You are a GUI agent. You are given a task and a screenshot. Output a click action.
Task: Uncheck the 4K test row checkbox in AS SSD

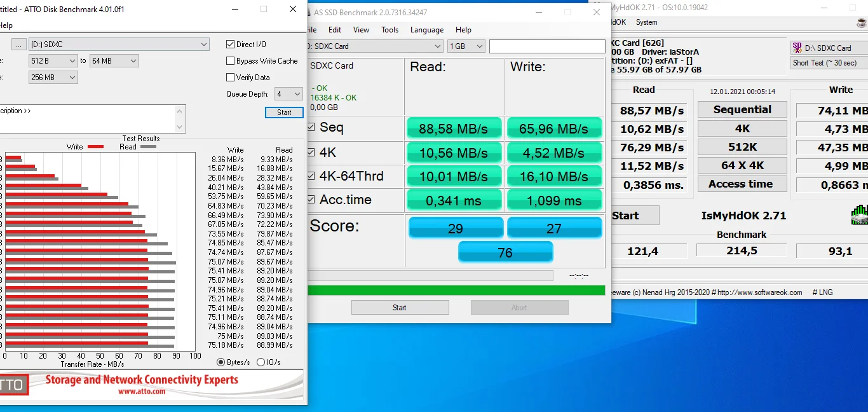point(311,153)
